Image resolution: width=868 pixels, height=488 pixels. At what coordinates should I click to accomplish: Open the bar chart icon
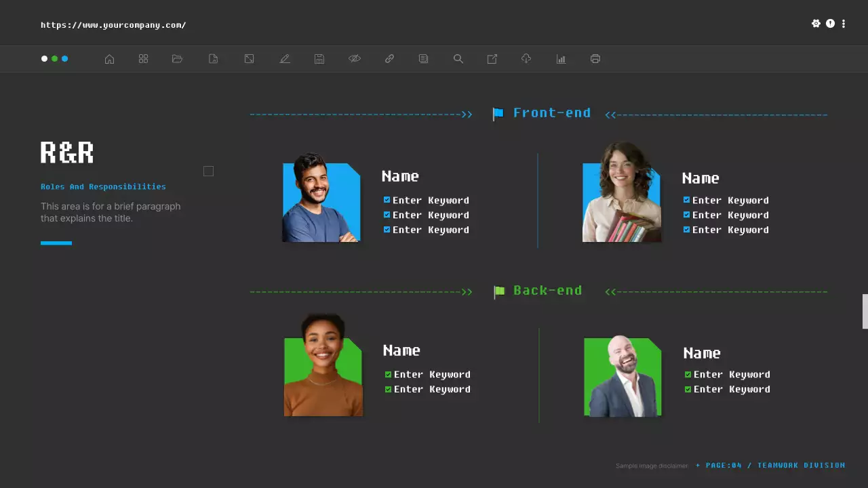(561, 59)
